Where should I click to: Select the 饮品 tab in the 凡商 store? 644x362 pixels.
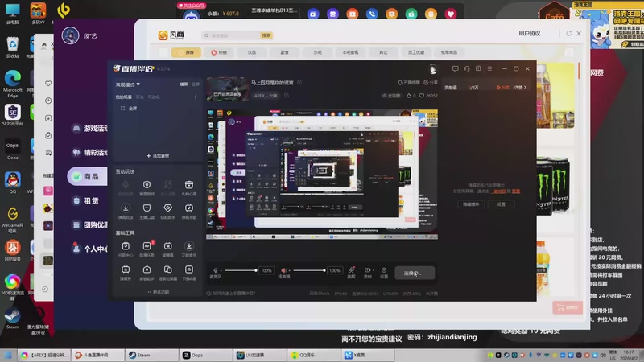point(252,52)
